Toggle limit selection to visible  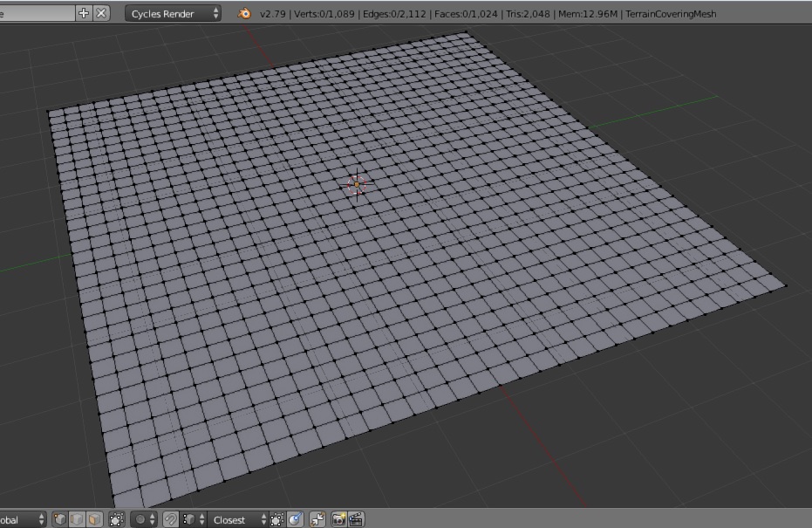pyautogui.click(x=117, y=519)
